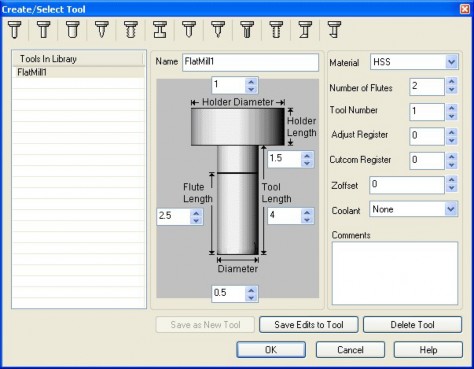The width and height of the screenshot is (474, 369).
Task: Click the Tools In Library column header
Action: [x=79, y=59]
